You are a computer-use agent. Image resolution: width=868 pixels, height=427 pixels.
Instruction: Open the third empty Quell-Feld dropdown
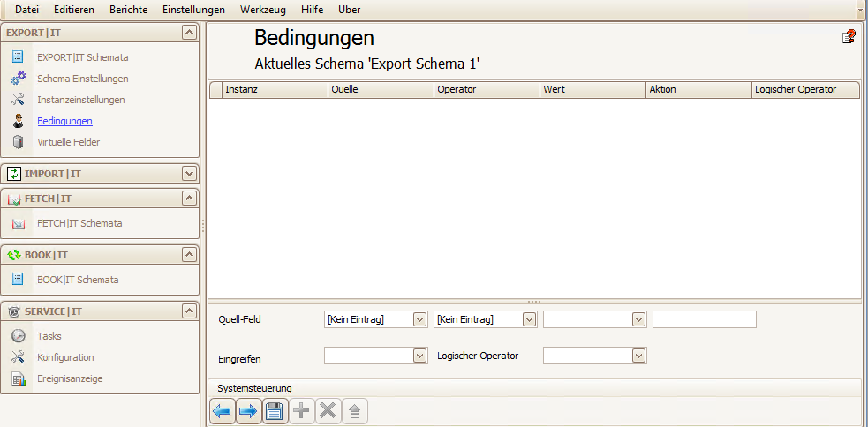(638, 319)
